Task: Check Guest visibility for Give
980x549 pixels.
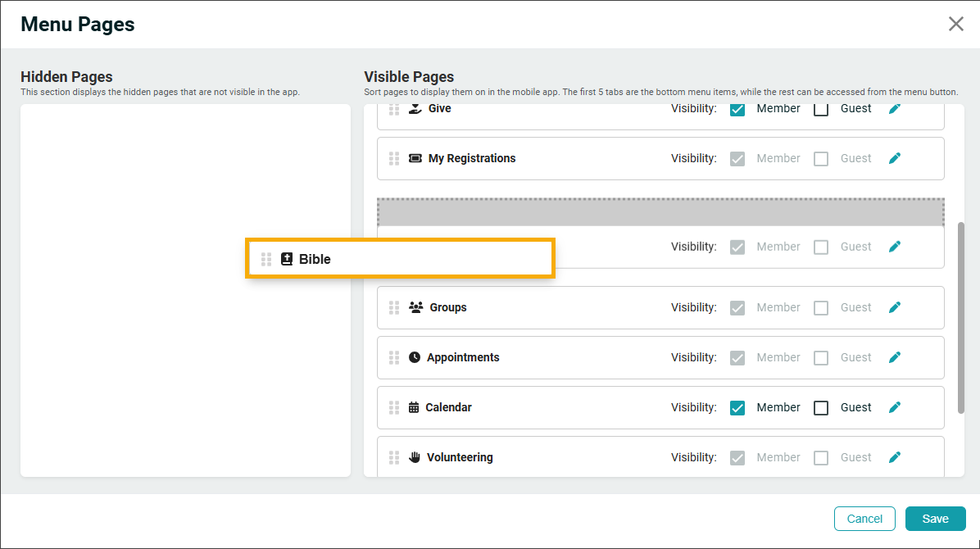Action: tap(821, 110)
